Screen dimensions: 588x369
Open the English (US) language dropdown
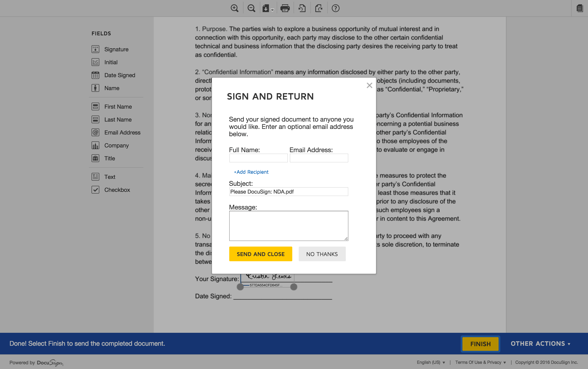coord(431,362)
